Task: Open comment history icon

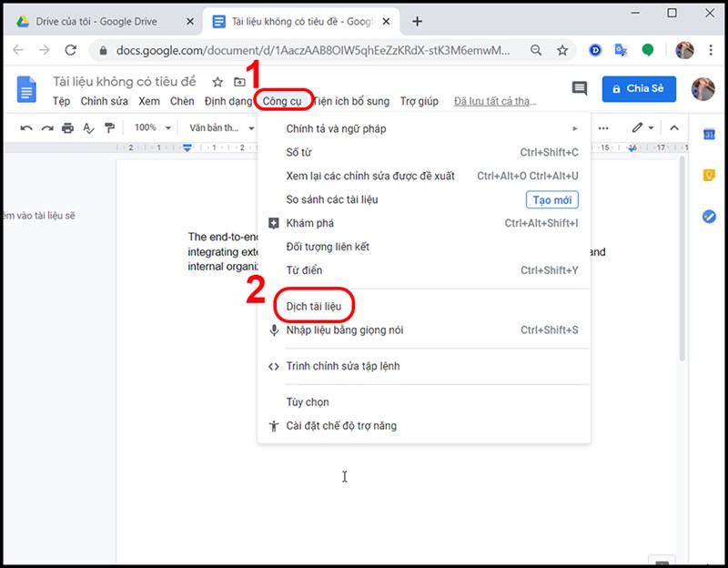Action: pyautogui.click(x=579, y=88)
